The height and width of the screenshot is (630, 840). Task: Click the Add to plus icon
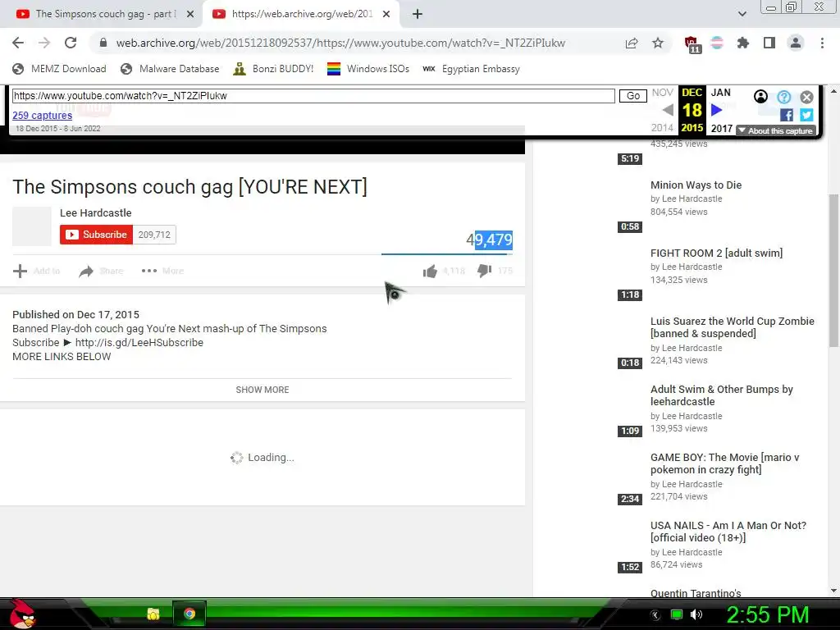click(x=20, y=271)
